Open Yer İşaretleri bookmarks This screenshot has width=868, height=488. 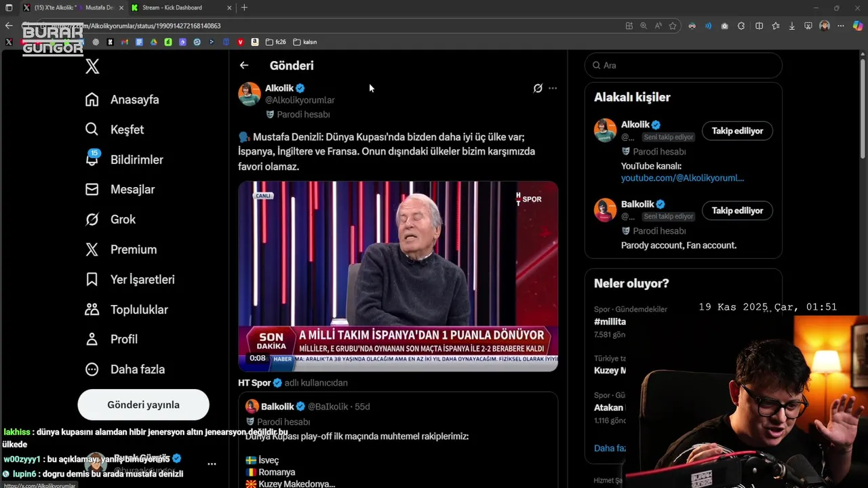click(130, 279)
